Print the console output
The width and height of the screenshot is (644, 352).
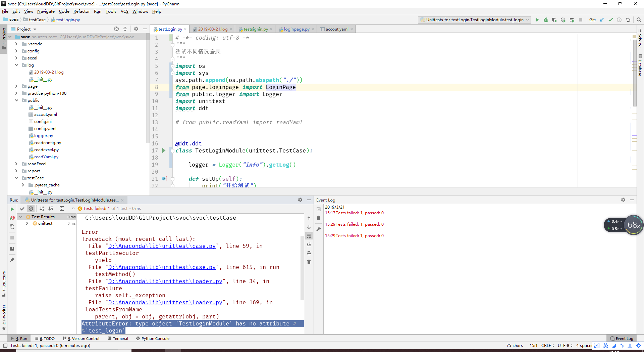(309, 253)
